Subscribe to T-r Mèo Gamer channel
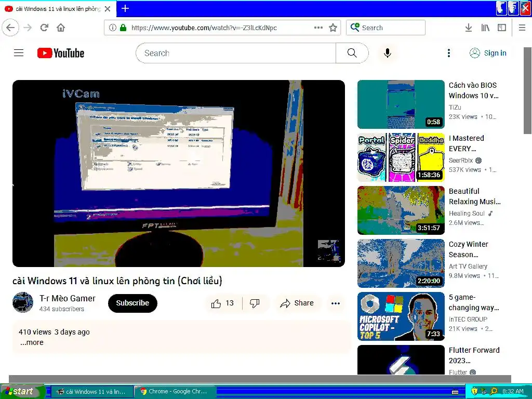Viewport: 532px width, 399px height. pos(132,303)
